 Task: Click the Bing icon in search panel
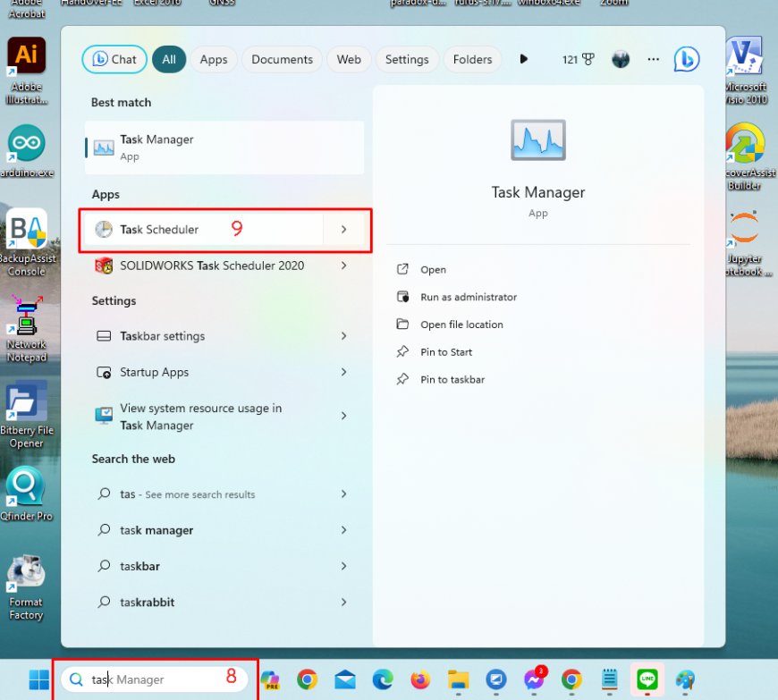click(x=687, y=59)
